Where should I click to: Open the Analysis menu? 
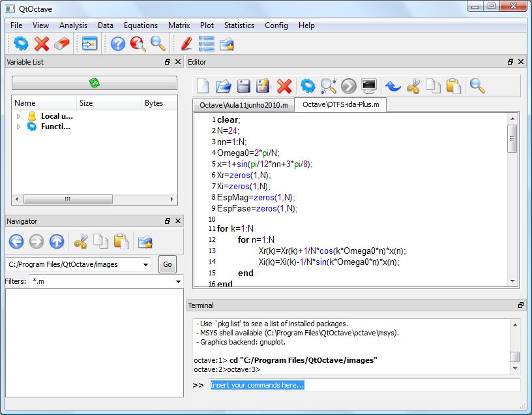pyautogui.click(x=73, y=25)
